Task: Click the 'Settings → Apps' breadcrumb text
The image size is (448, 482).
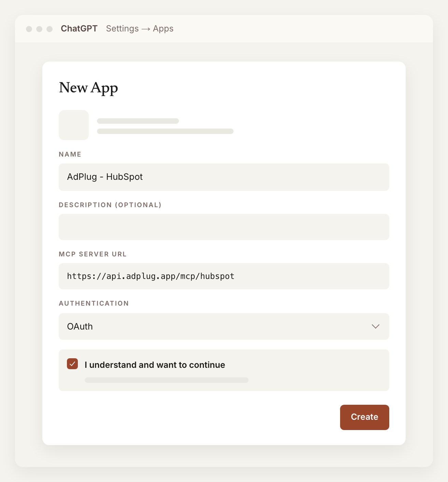Action: (140, 29)
